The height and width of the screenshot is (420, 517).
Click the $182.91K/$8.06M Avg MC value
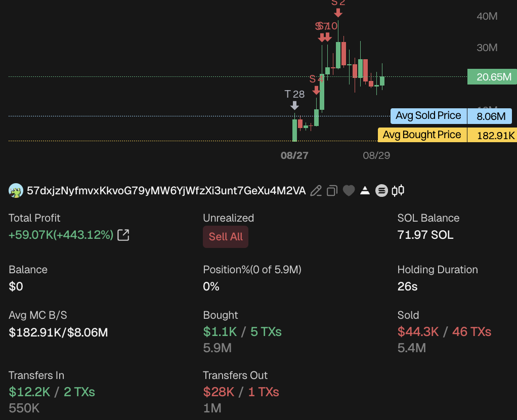pyautogui.click(x=58, y=332)
